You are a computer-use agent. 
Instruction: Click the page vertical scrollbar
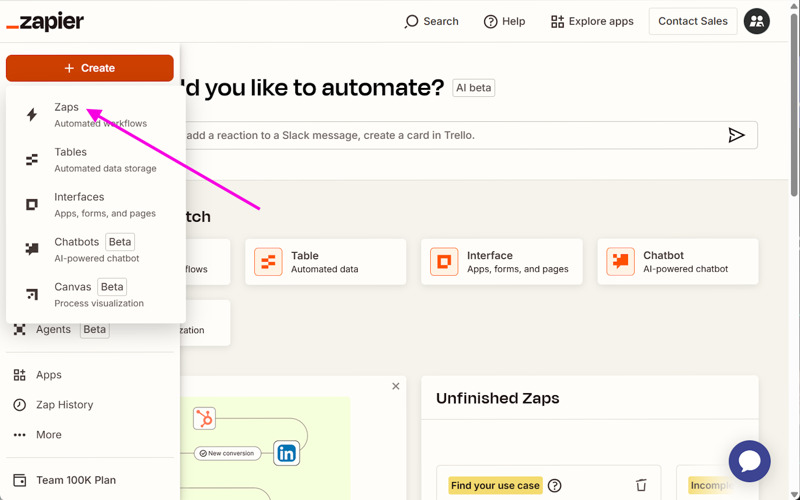click(794, 105)
